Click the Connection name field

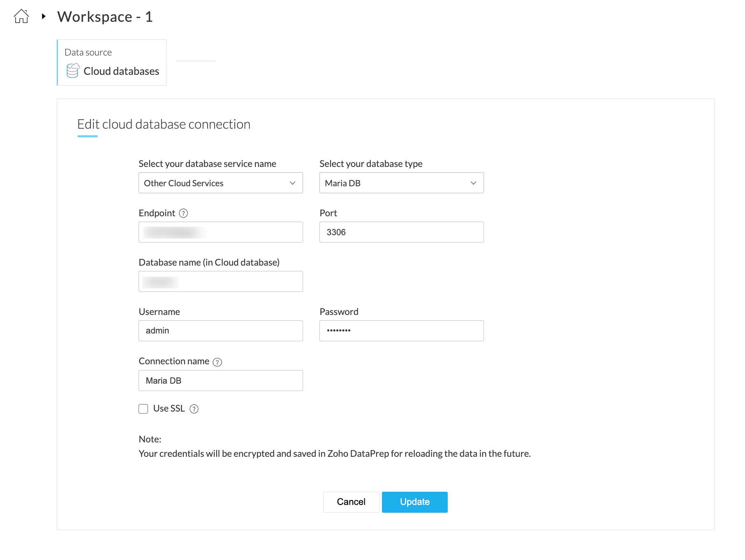[220, 381]
